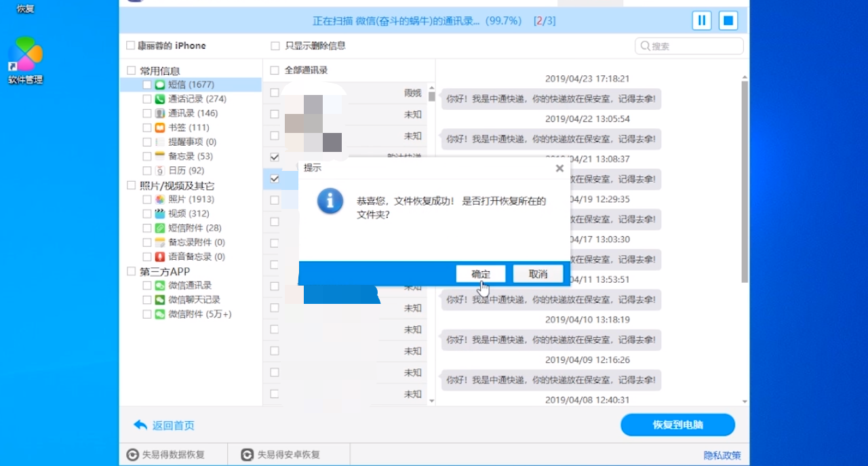Click the 备忘录附件 notes attachment icon

160,242
